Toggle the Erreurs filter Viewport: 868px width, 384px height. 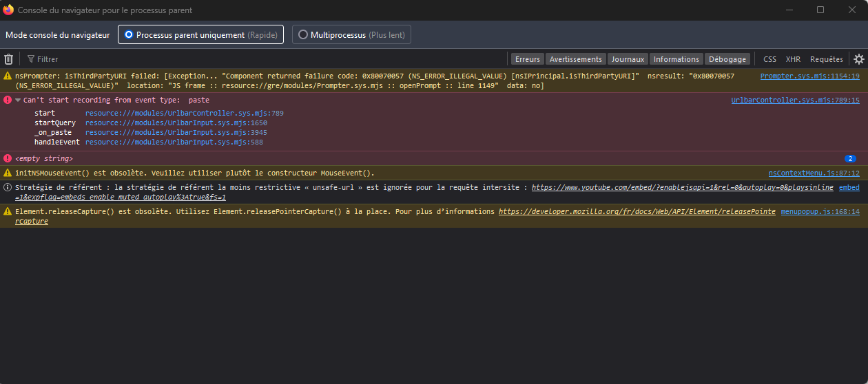[528, 59]
